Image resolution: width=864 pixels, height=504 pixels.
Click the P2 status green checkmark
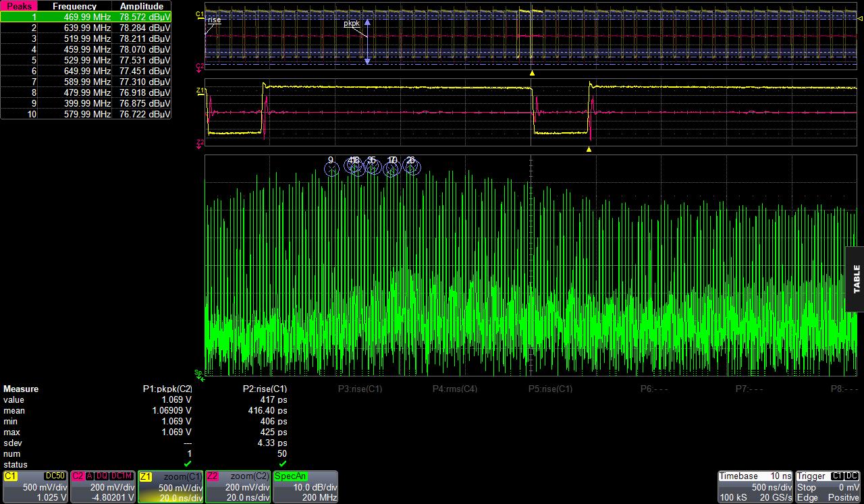tap(283, 464)
